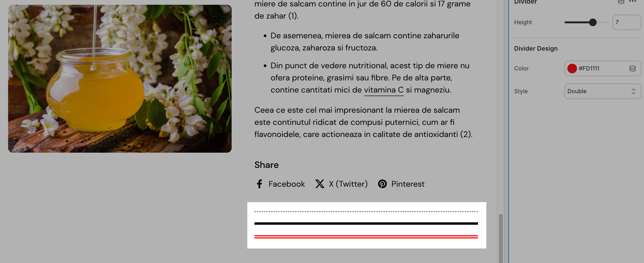This screenshot has height=263, width=644.
Task: Share via the X (Twitter) text link
Action: coord(348,184)
